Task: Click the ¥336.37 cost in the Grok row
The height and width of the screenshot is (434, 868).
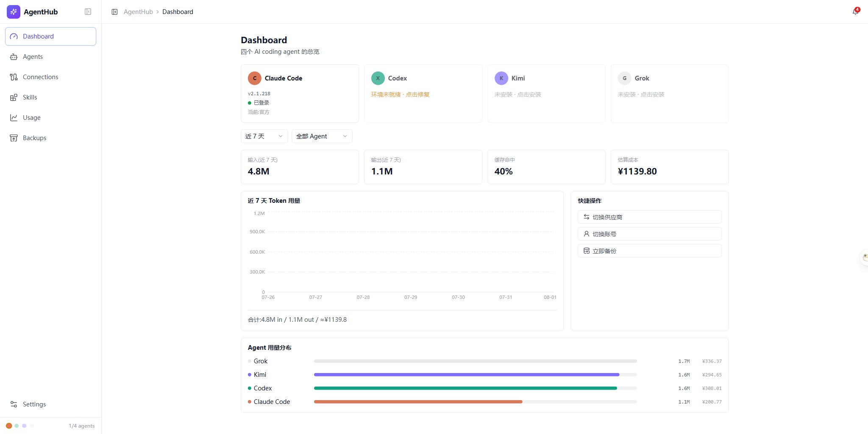Action: (x=712, y=361)
